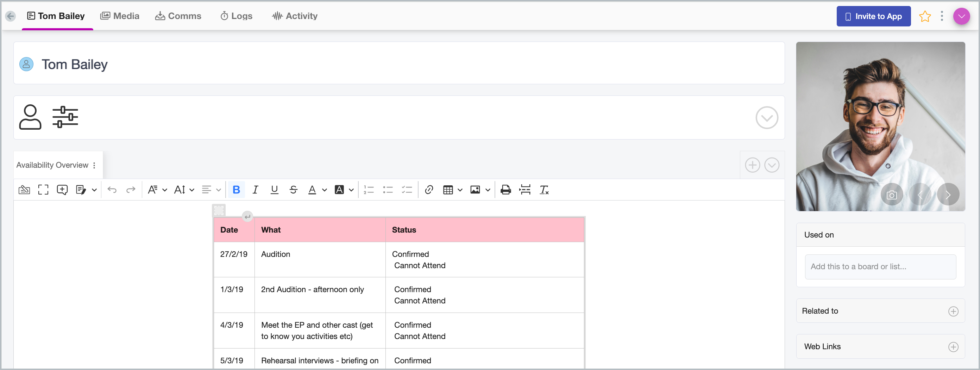Open the track changes dropdown arrow
This screenshot has width=980, height=370.
pyautogui.click(x=94, y=190)
